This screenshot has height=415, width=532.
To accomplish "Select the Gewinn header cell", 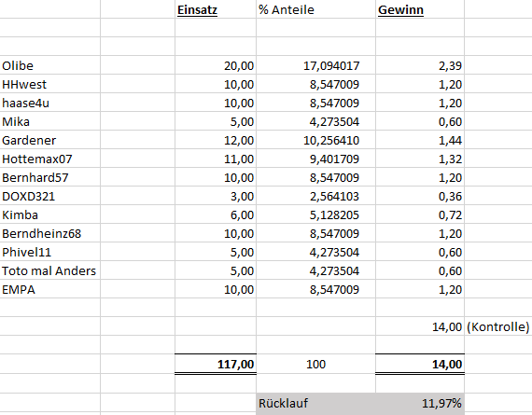I will tap(420, 9).
